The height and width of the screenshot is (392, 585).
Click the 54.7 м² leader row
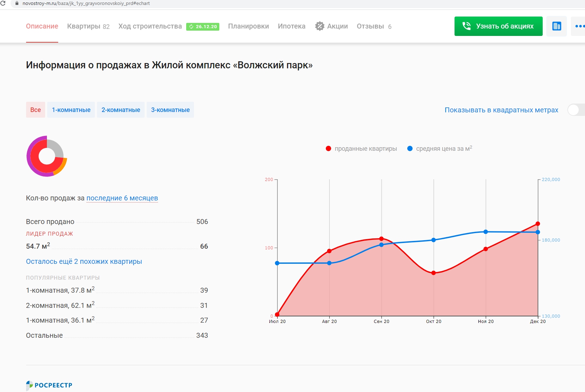point(117,246)
